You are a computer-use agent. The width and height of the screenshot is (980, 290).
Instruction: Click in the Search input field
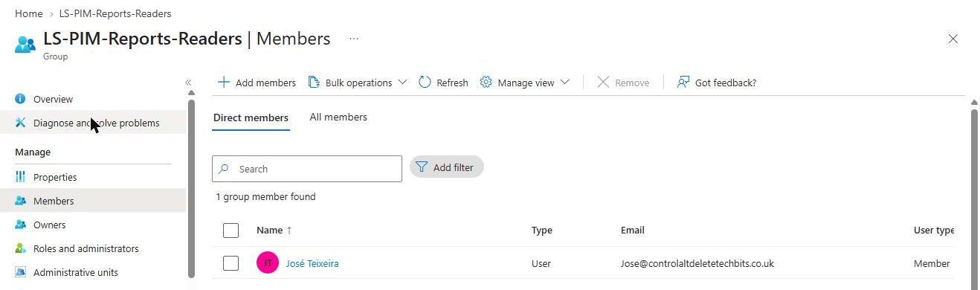click(x=307, y=169)
